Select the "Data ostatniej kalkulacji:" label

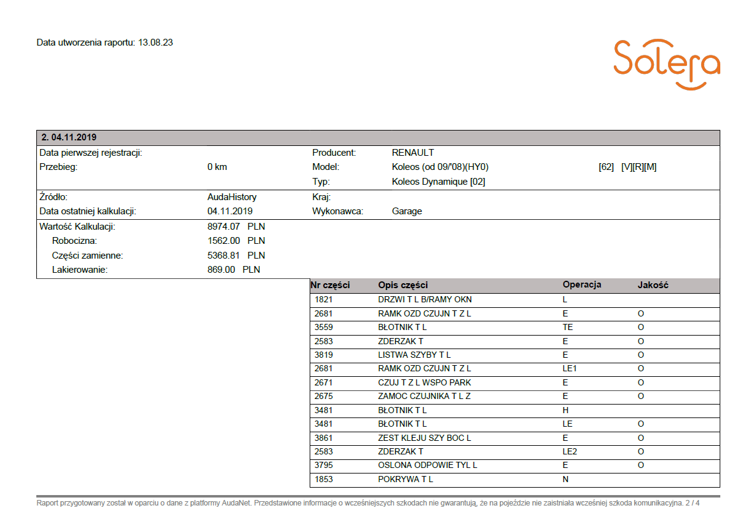coord(87,211)
